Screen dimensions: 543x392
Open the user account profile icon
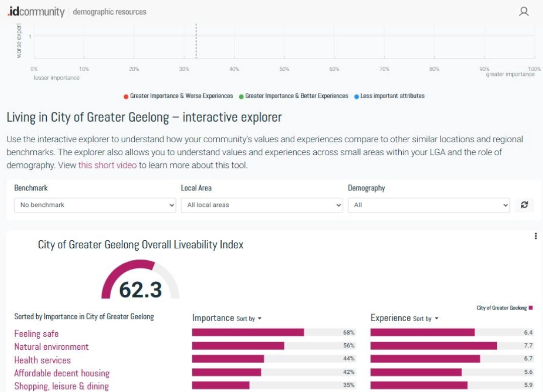(x=523, y=12)
